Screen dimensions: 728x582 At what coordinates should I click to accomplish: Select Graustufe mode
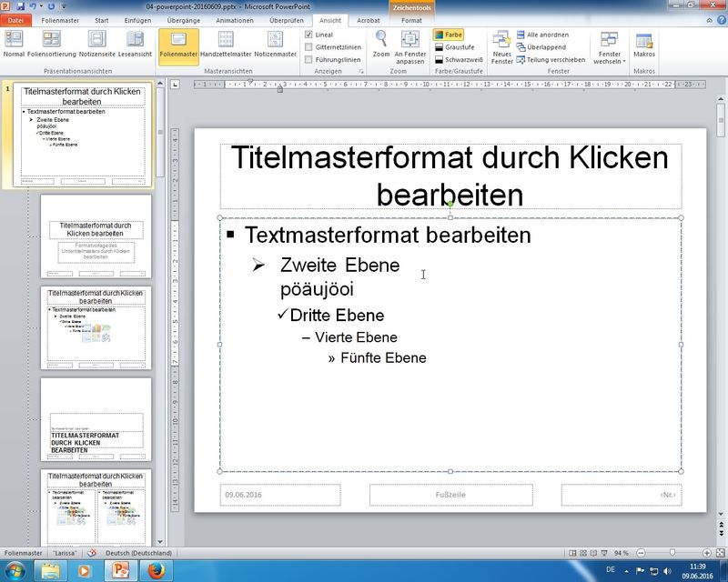coord(455,47)
